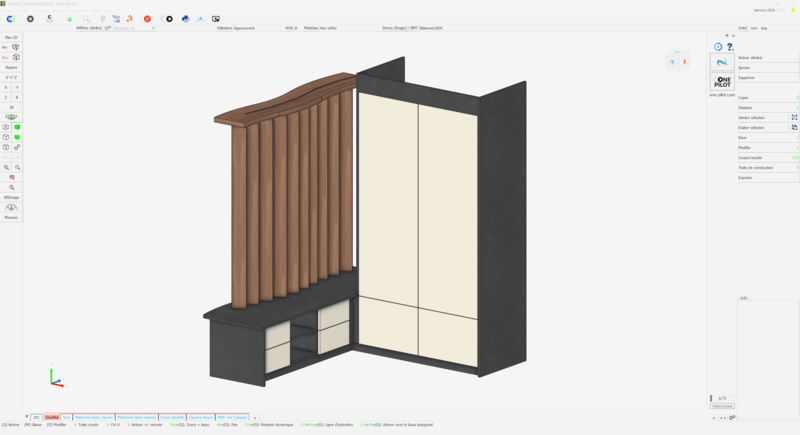Image resolution: width=800 pixels, height=435 pixels.
Task: Click the orientation cube in the viewport
Action: 678,61
